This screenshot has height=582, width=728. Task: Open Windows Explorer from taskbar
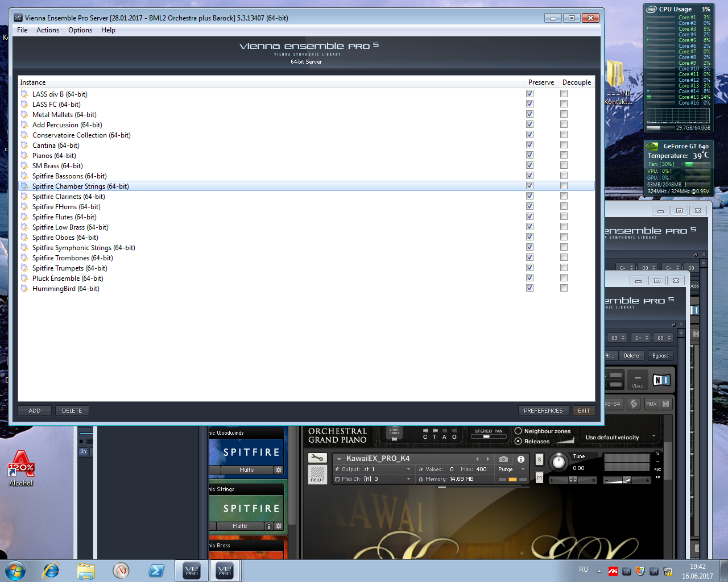coord(86,571)
